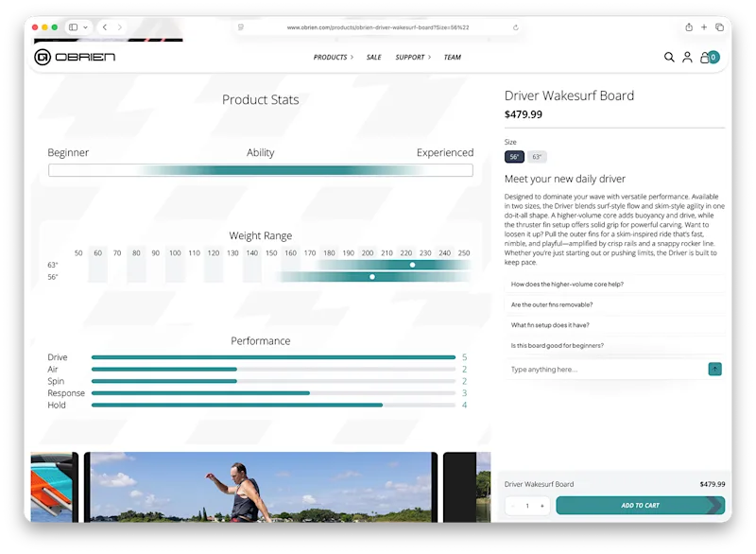Screen dimensions: 756x554
Task: Open the search magnifier icon
Action: pyautogui.click(x=669, y=58)
